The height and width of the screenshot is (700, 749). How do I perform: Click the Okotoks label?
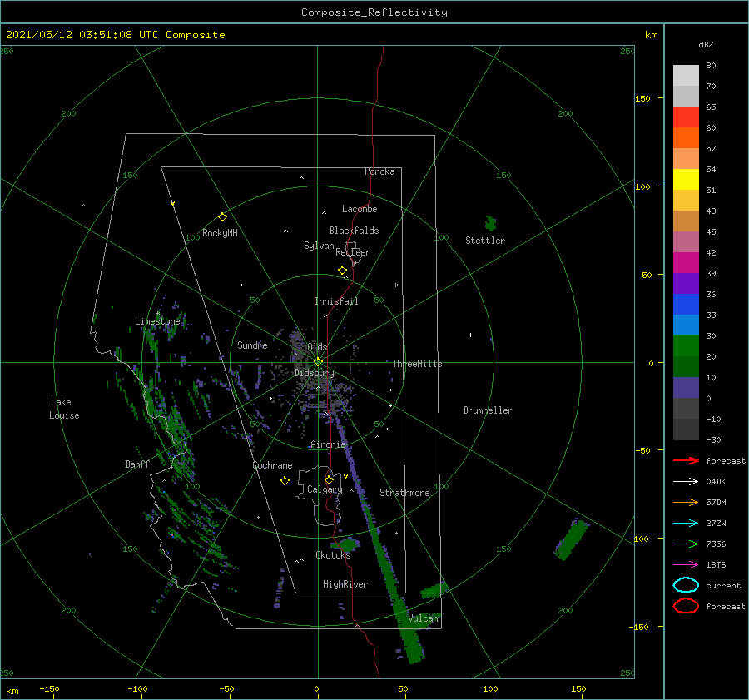click(333, 554)
